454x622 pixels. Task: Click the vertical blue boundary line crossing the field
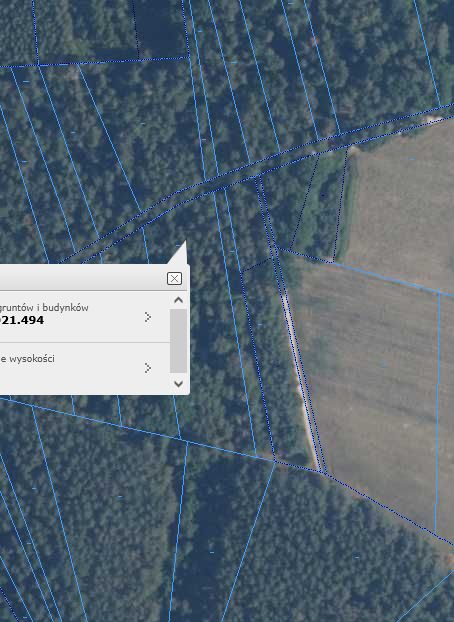click(438, 413)
